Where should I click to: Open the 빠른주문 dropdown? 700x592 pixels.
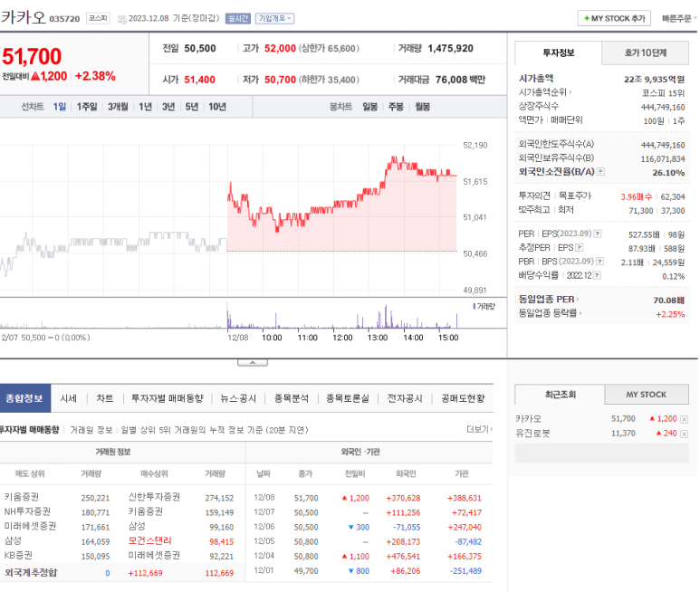(x=678, y=18)
